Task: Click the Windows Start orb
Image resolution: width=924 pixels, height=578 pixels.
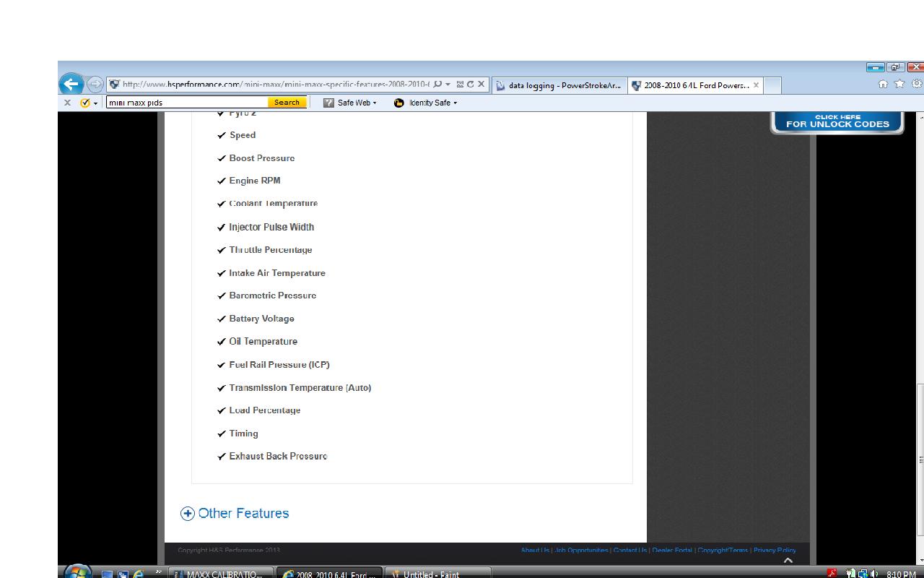Action: [x=78, y=572]
